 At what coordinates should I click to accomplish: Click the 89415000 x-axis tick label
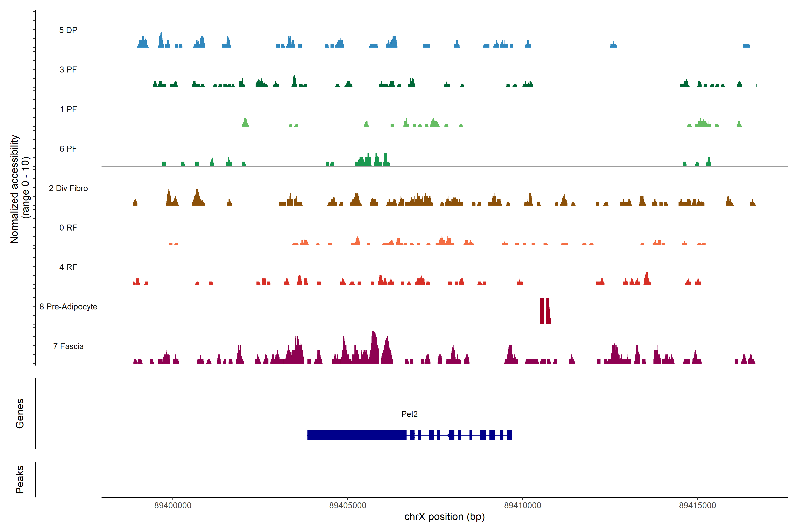[x=697, y=505]
